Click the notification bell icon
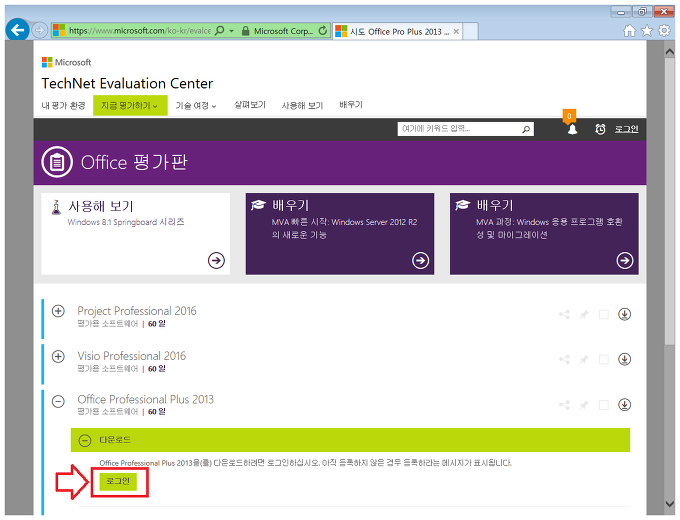 tap(572, 129)
